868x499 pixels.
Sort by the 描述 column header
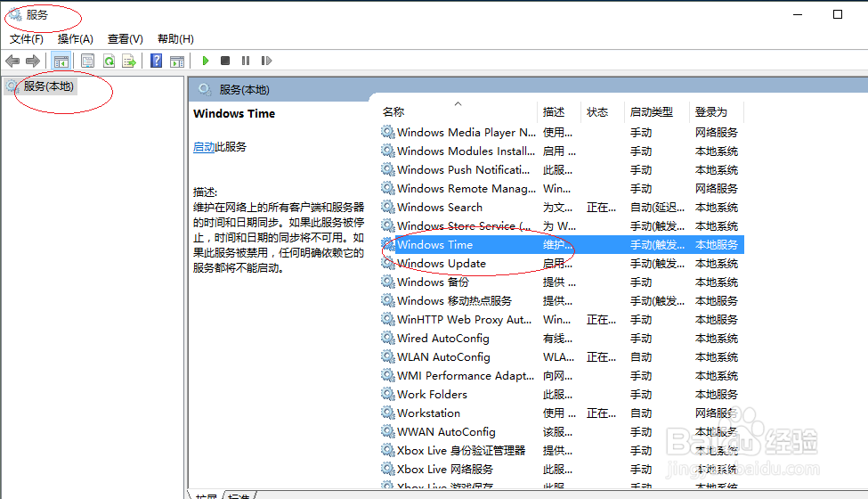[x=554, y=112]
